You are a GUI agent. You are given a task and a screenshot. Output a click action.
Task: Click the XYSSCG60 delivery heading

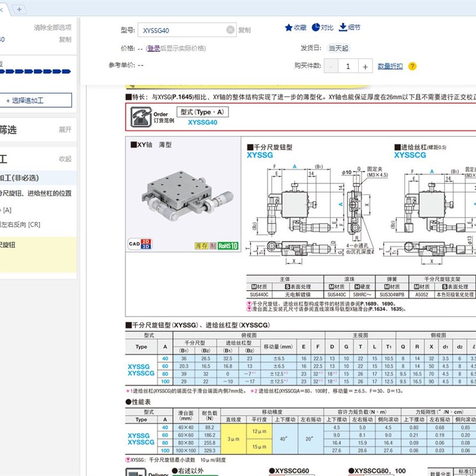click(x=289, y=471)
